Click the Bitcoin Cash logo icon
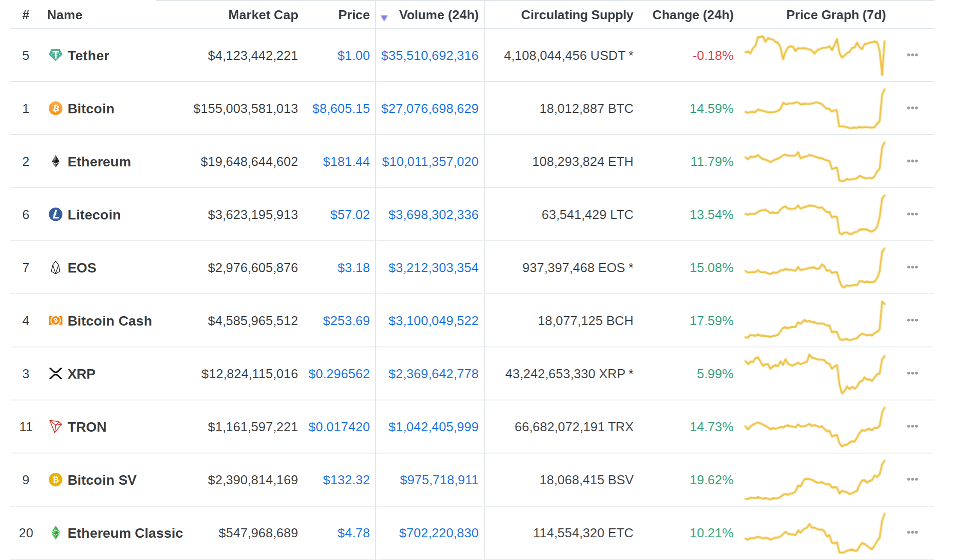953x560 pixels. [x=55, y=320]
